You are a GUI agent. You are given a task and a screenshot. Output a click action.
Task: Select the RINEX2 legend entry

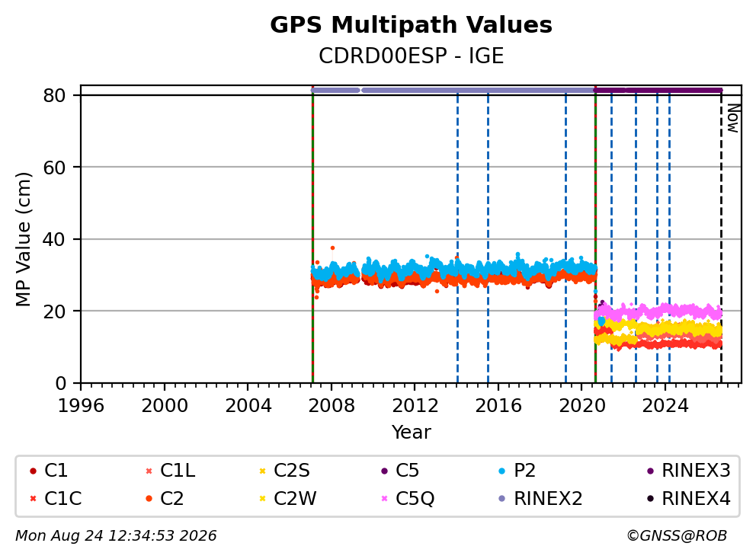(541, 498)
